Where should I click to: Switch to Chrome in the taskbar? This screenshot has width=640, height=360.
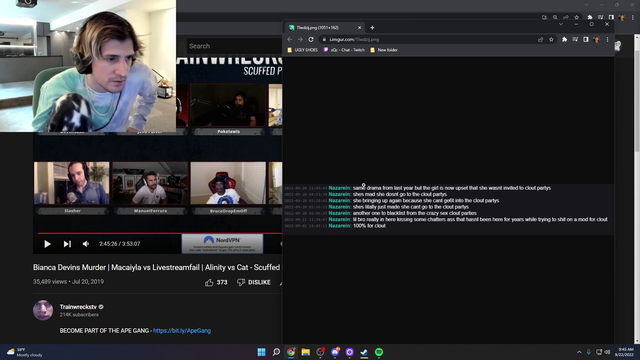(x=291, y=352)
